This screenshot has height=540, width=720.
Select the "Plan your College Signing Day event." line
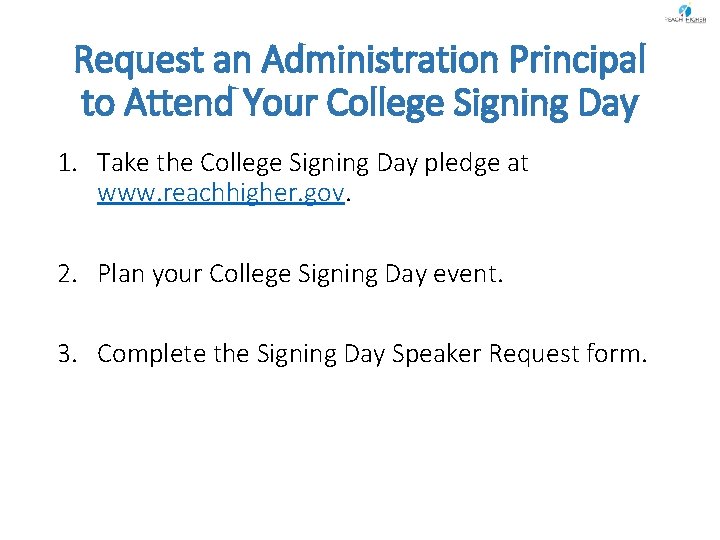[x=300, y=274]
